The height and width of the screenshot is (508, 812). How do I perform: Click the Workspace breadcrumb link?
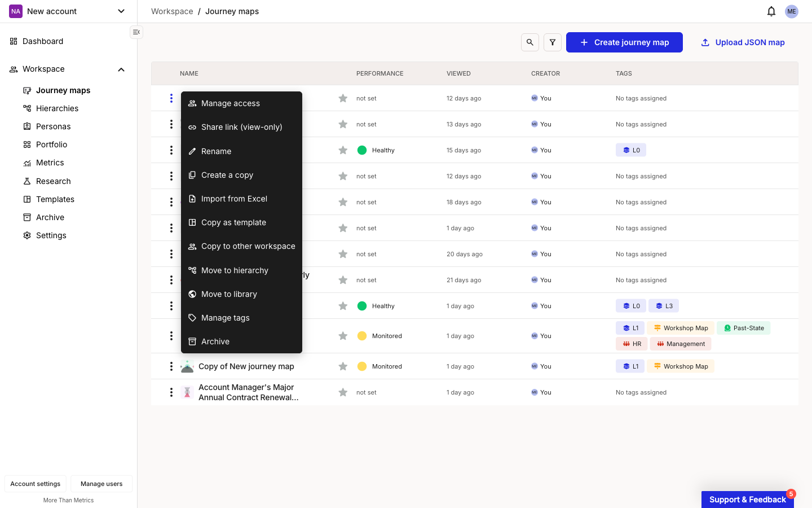tap(172, 11)
